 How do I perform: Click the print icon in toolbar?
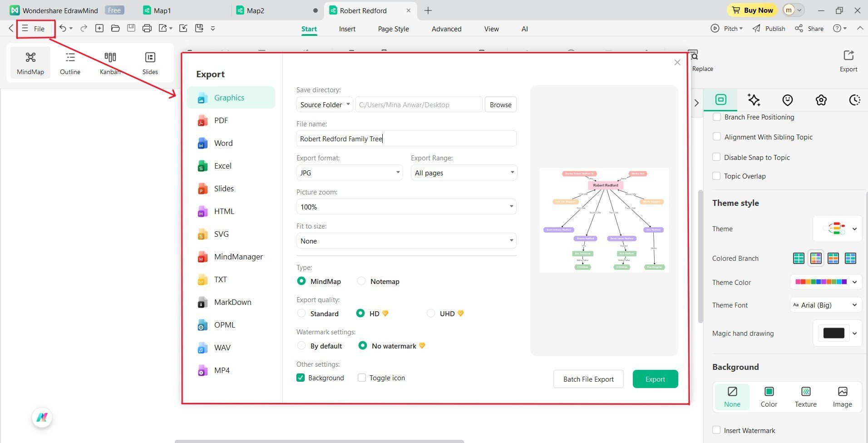tap(147, 28)
